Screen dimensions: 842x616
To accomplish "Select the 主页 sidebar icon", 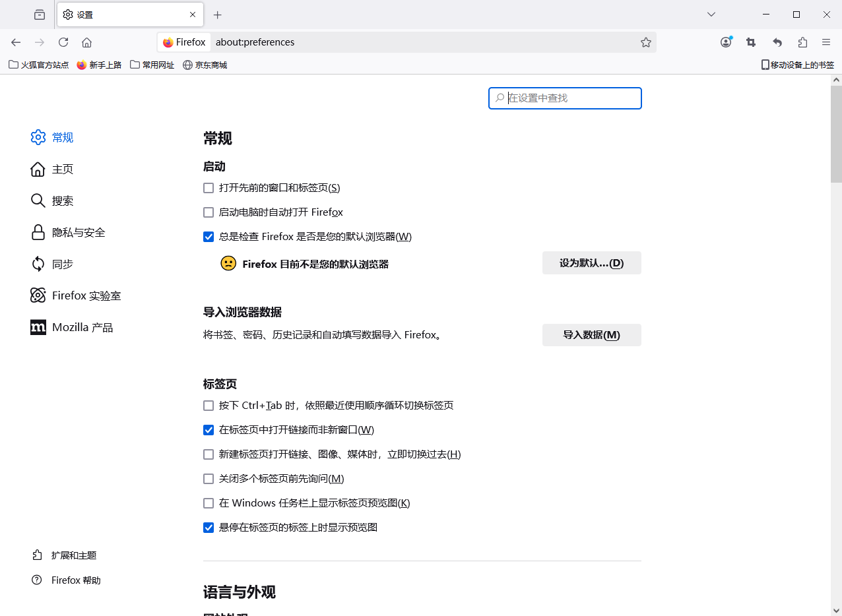I will pyautogui.click(x=38, y=169).
